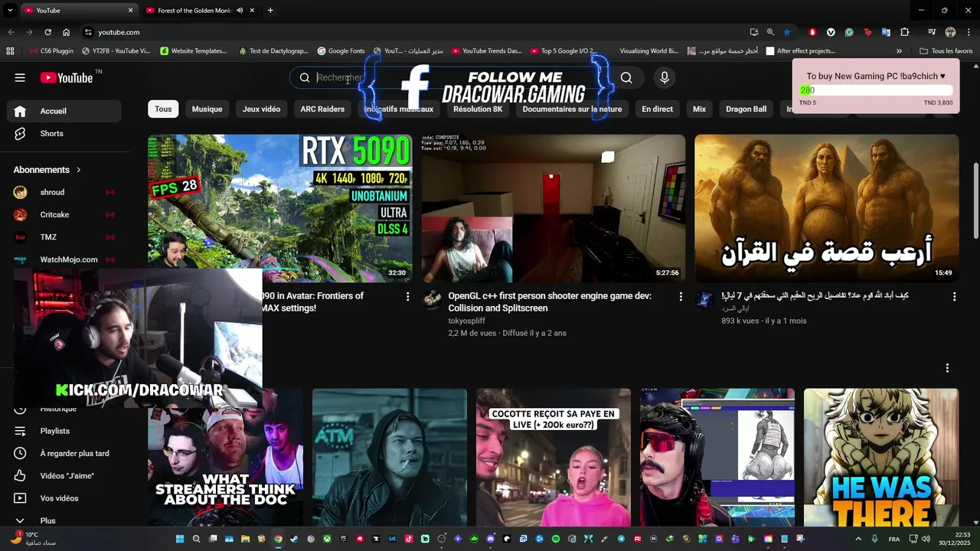The width and height of the screenshot is (980, 551).
Task: Open the RTX 5090 Avatar video thumbnail
Action: pyautogui.click(x=280, y=208)
